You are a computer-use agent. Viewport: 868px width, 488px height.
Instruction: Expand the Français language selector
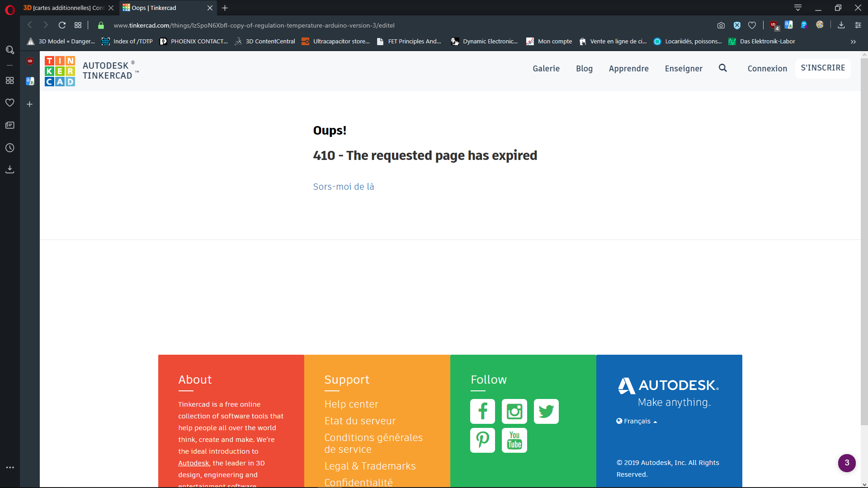point(637,421)
